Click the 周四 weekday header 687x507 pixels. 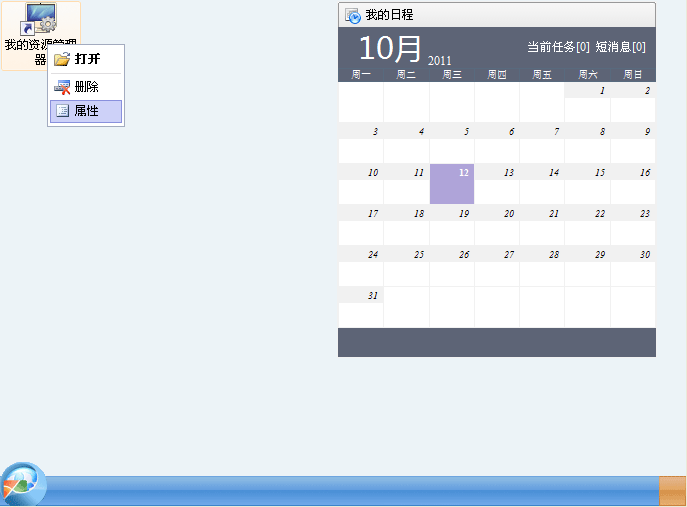[497, 75]
